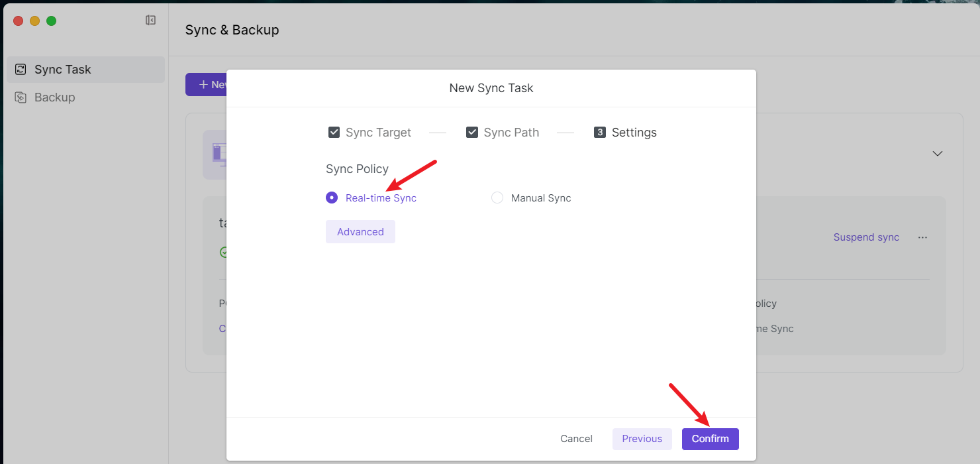Click the Backup icon in sidebar
The image size is (980, 464).
click(x=21, y=97)
